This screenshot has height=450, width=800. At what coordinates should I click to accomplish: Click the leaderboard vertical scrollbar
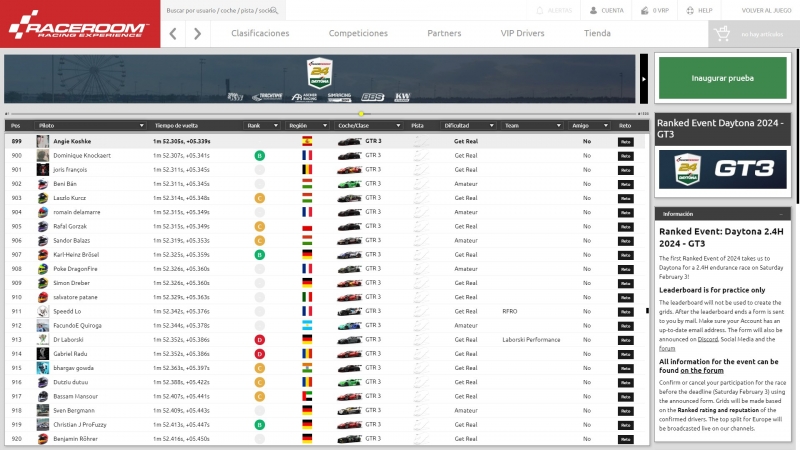(647, 310)
